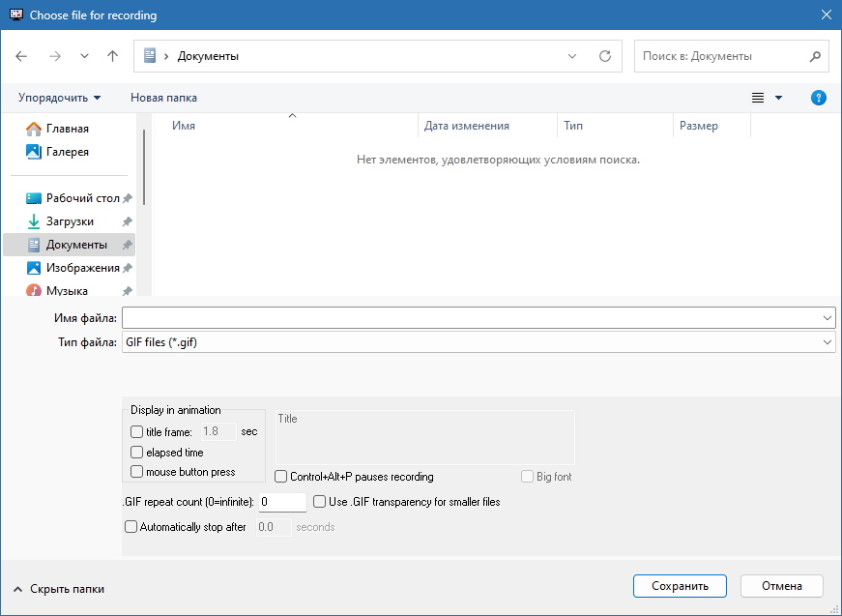Click the Имя файла text field
This screenshot has height=616, width=842.
click(x=471, y=318)
